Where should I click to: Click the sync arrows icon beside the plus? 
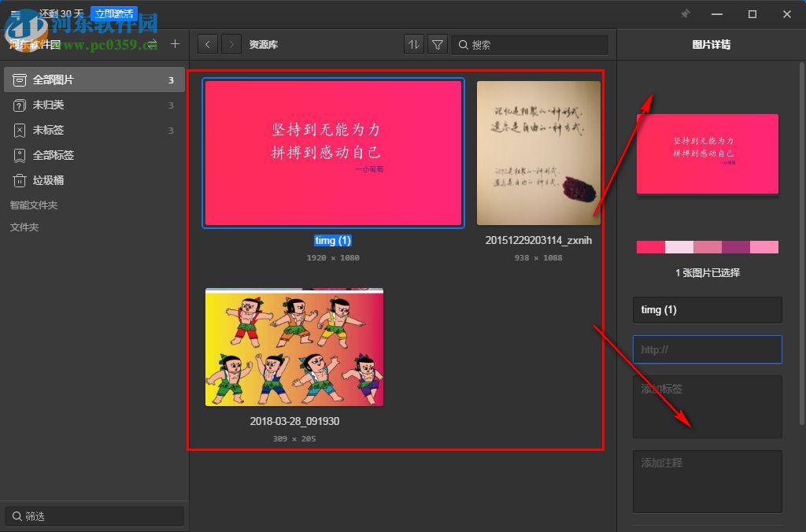153,44
